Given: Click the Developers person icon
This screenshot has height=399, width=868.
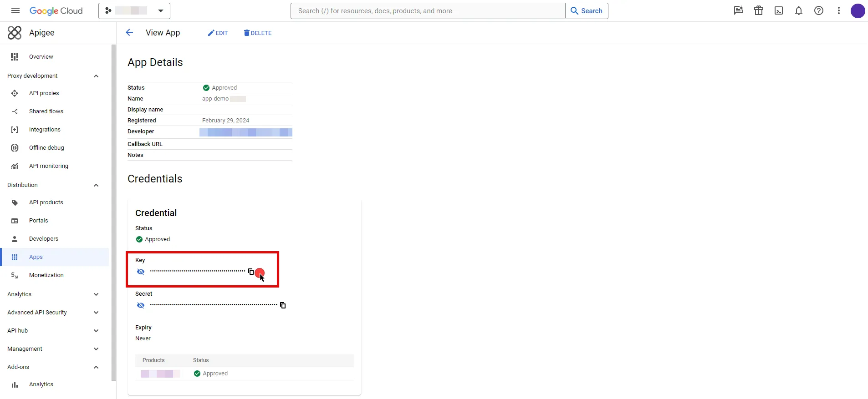Looking at the screenshot, I should (15, 239).
